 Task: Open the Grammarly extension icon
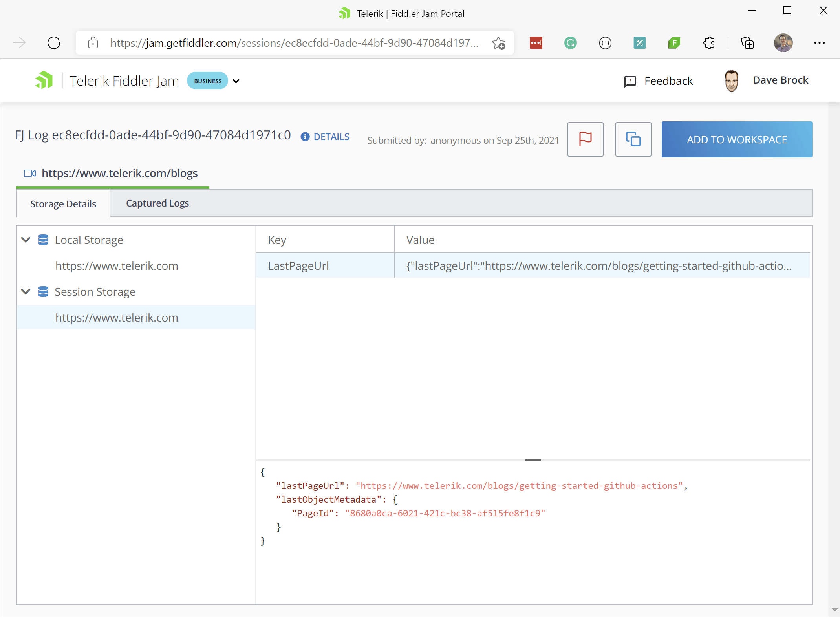pos(571,43)
